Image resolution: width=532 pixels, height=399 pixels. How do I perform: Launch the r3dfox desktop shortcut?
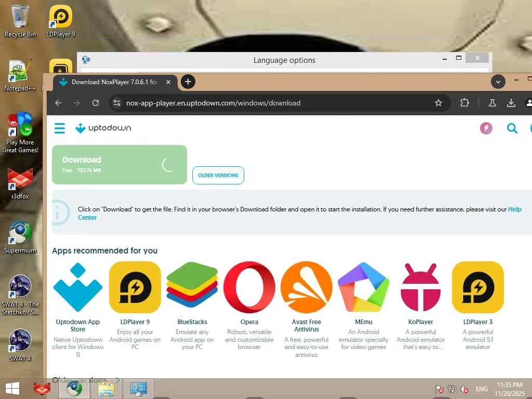pyautogui.click(x=20, y=183)
